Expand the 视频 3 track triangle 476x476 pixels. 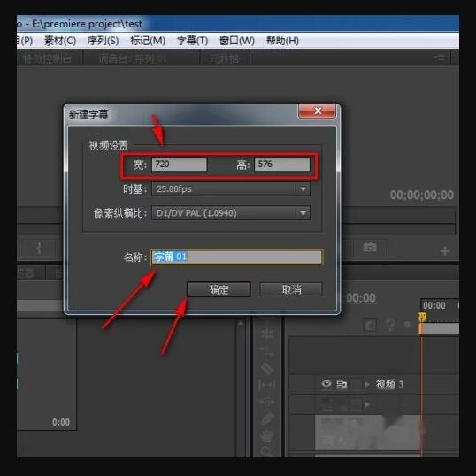tap(367, 384)
